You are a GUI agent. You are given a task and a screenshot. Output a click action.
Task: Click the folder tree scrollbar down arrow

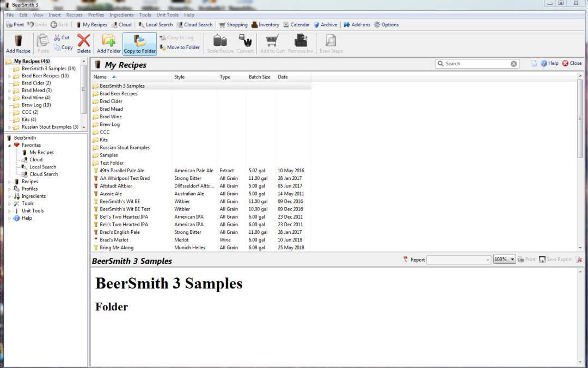tap(84, 127)
